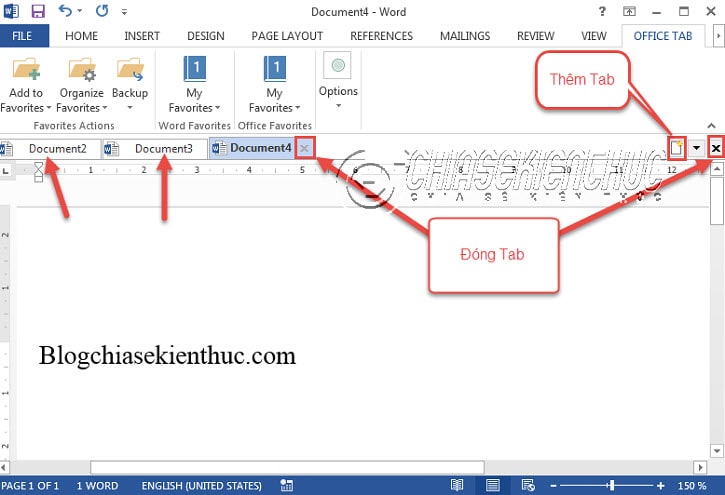Image resolution: width=725 pixels, height=495 pixels.
Task: Open the VIEW tab
Action: [x=593, y=36]
